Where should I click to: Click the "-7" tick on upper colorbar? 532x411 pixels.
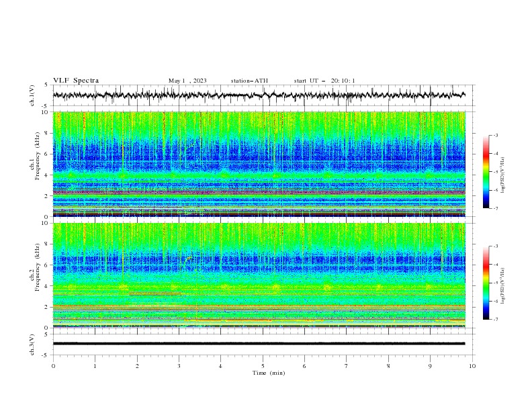point(495,208)
